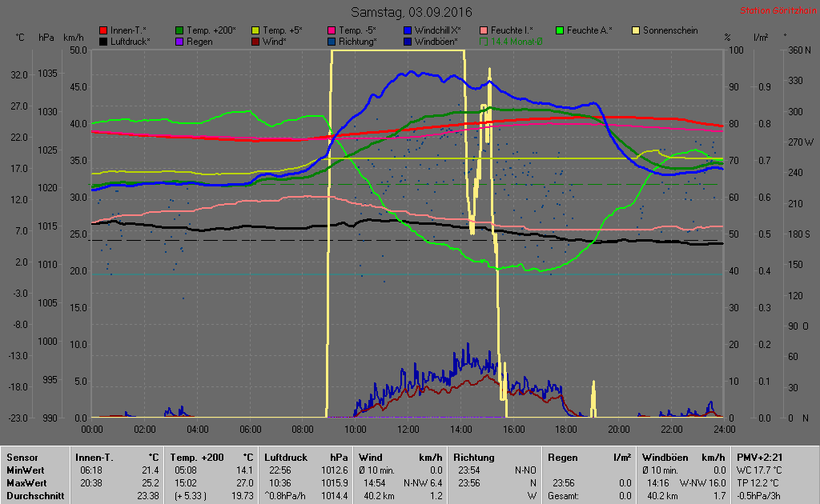Click the 06:00 time axis label

250,430
